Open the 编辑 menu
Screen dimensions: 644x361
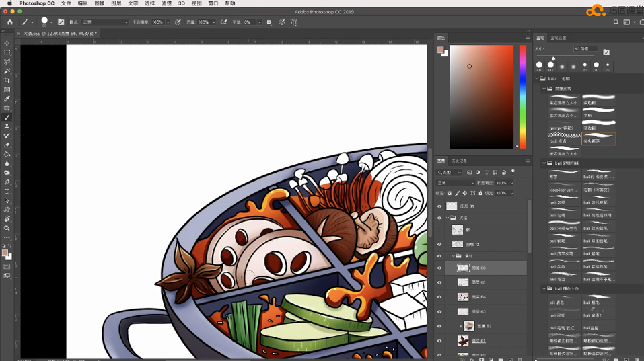pos(83,3)
